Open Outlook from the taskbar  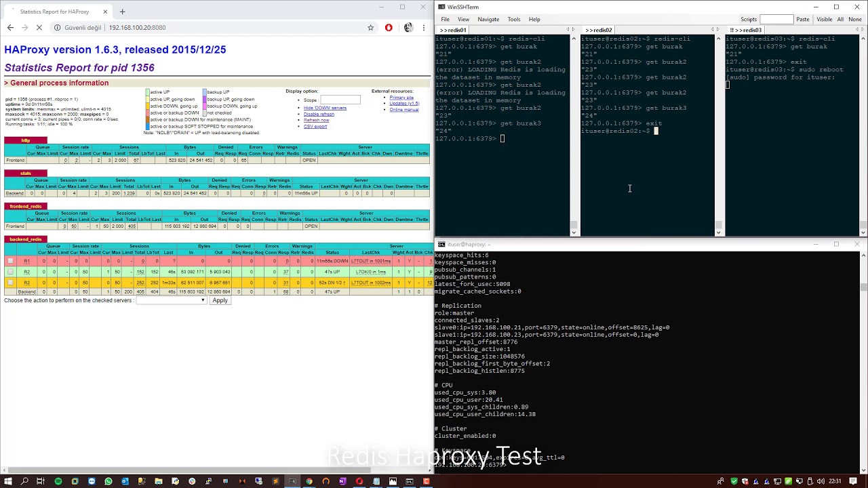tap(125, 481)
